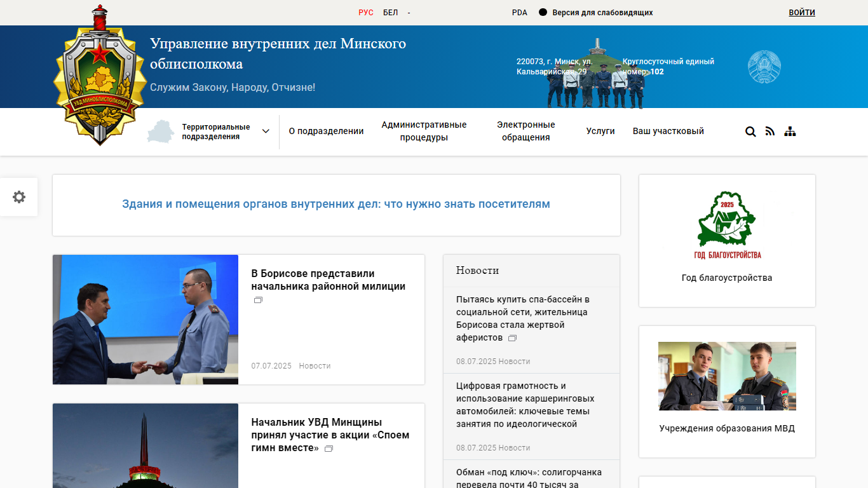868x488 pixels.
Task: Open the Здания и помещения органов внутренних дел link
Action: click(336, 205)
